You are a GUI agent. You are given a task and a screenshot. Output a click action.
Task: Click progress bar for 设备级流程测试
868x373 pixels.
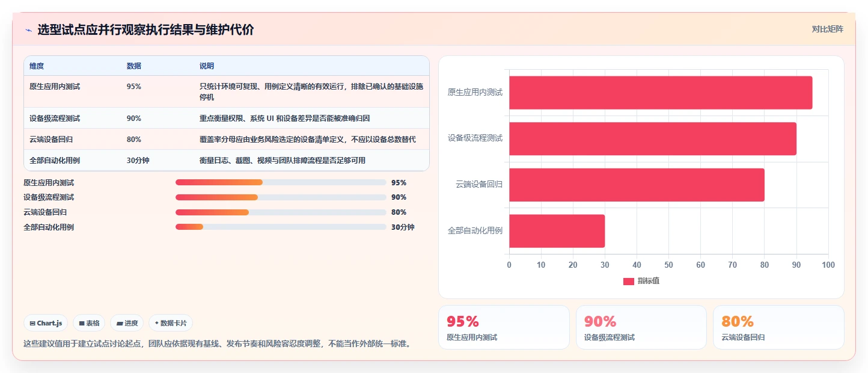281,197
